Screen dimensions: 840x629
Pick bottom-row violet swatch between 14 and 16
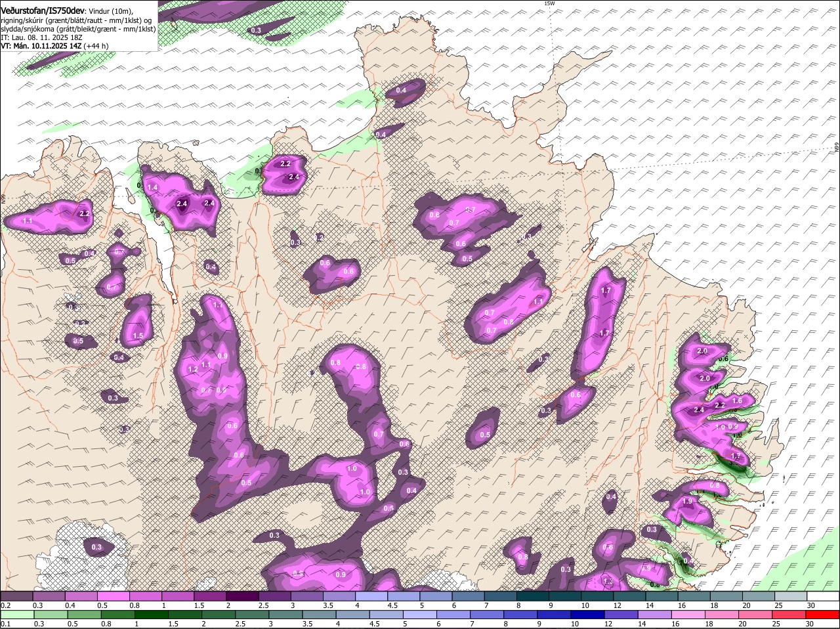pos(656,615)
